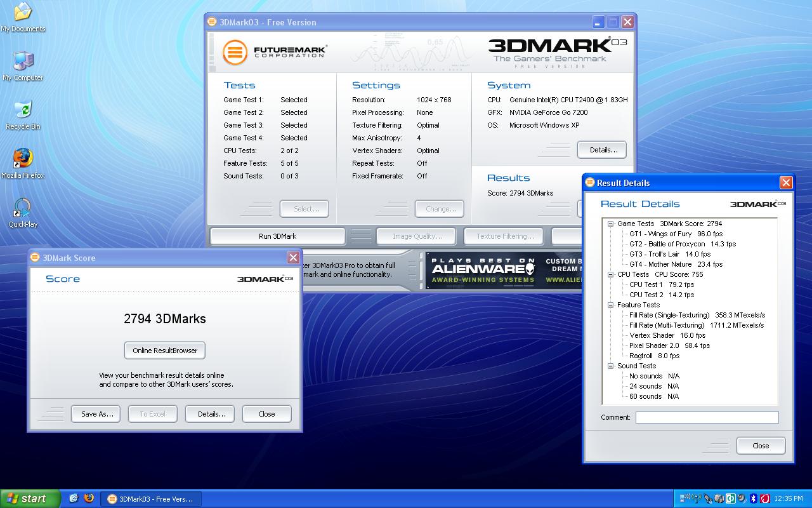Select 60 sounds result row
Screen dimensions: 812x508
654,396
